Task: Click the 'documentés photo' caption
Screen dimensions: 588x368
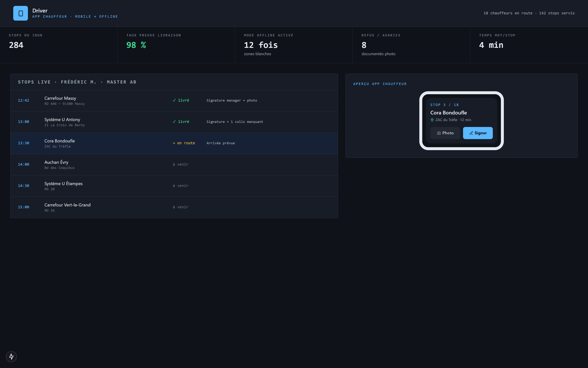Action: (378, 54)
